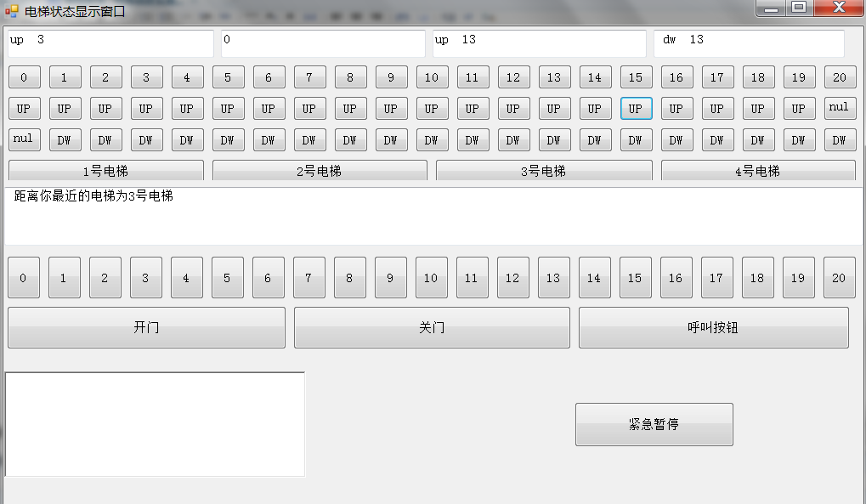The height and width of the screenshot is (504, 866).
Task: Click the UP button under floor 7
Action: pyautogui.click(x=310, y=109)
